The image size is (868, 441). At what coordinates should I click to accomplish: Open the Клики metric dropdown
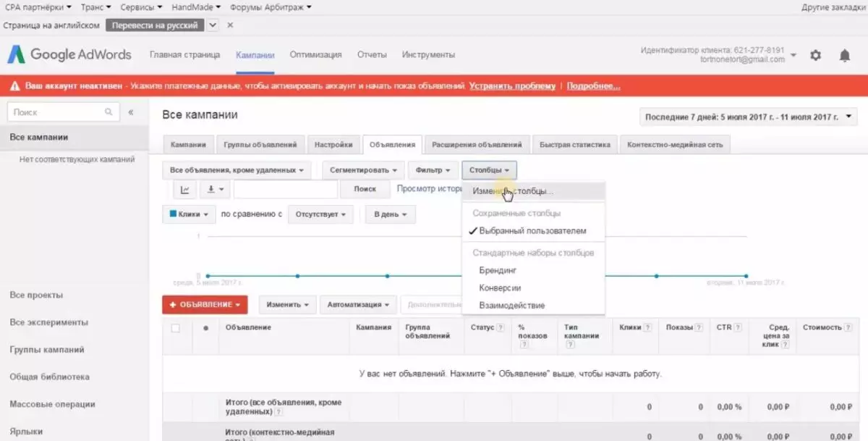189,214
